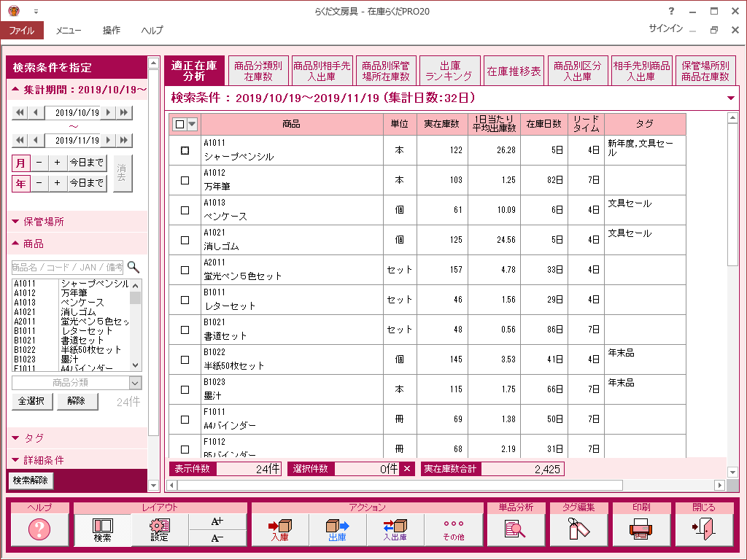Image resolution: width=747 pixels, height=560 pixels.
Task: Click the product search input field
Action: (68, 268)
